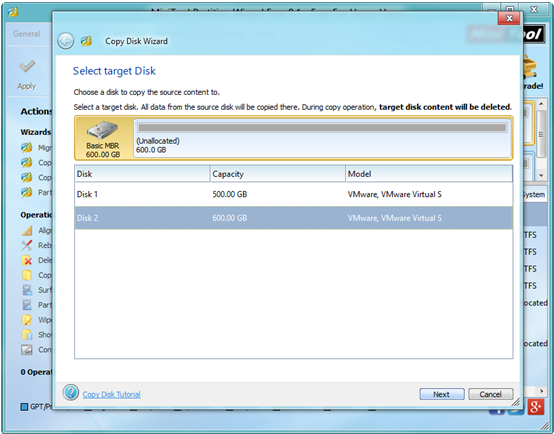
Task: Open help via the blue question mark icon
Action: (71, 392)
